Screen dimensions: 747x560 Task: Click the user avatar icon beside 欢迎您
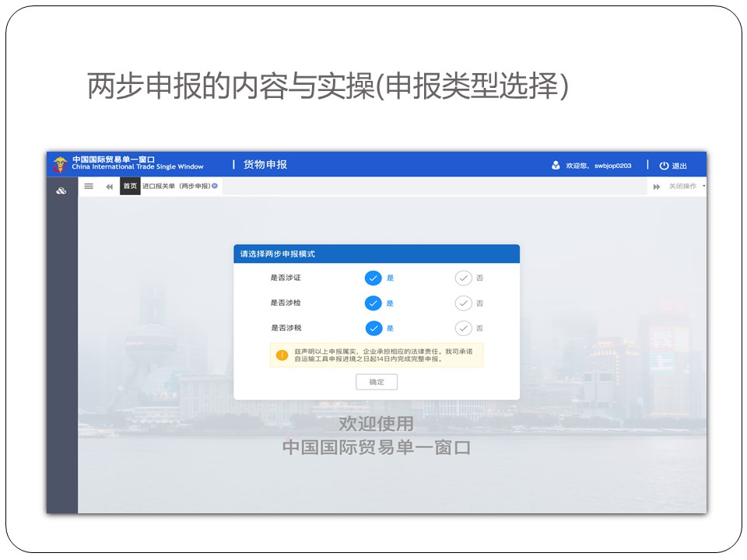(x=556, y=165)
